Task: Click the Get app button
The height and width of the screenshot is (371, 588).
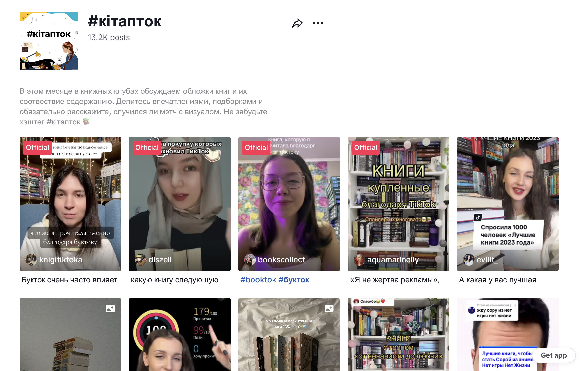Action: 554,355
